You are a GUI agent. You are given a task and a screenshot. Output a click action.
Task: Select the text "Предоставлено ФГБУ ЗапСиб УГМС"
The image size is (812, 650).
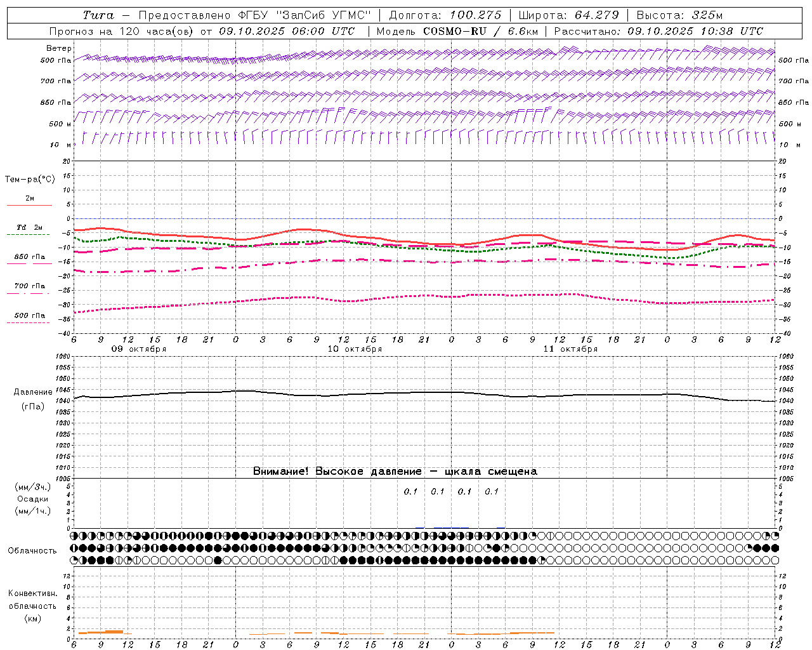coord(254,15)
